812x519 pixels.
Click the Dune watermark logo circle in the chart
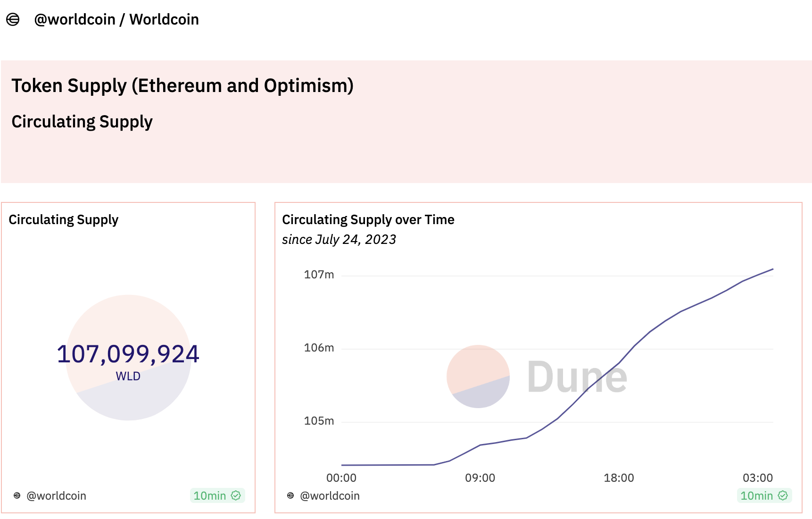click(x=478, y=377)
